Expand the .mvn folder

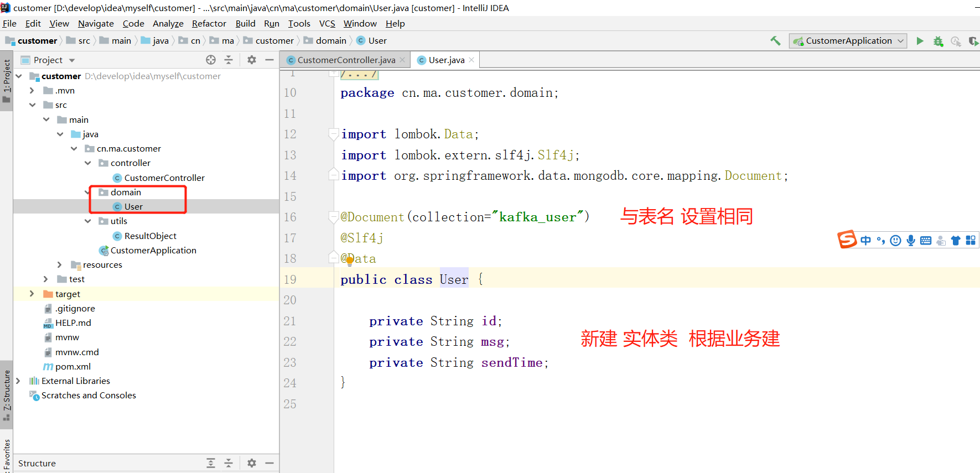(x=32, y=90)
